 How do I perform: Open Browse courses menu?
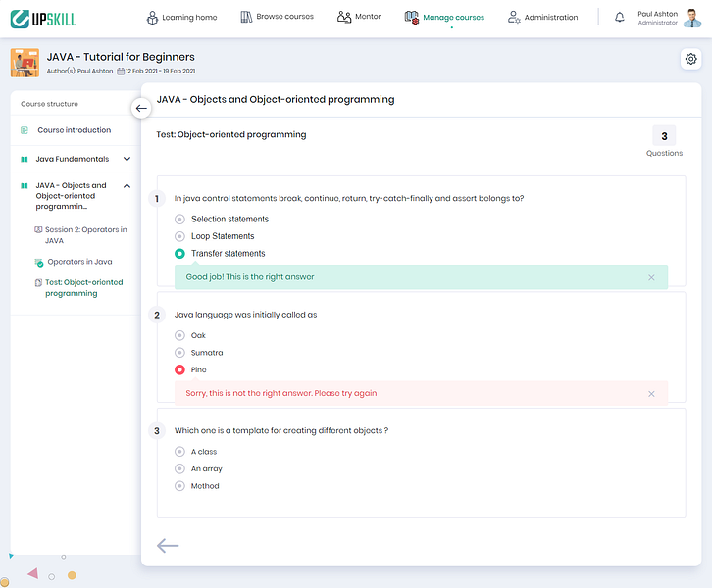(x=277, y=17)
